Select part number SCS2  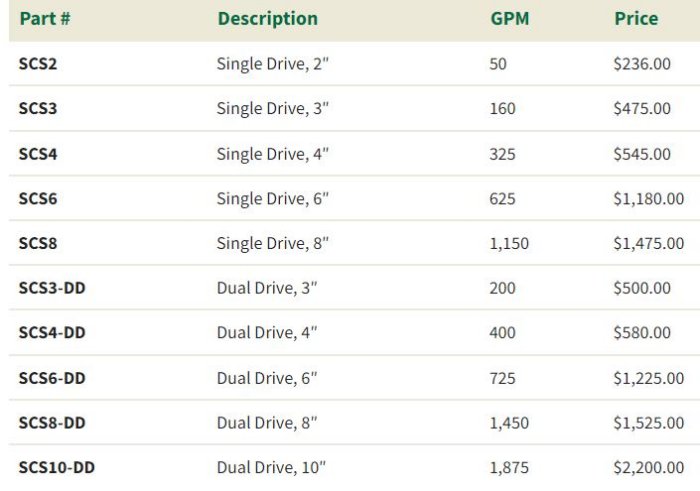pos(37,64)
